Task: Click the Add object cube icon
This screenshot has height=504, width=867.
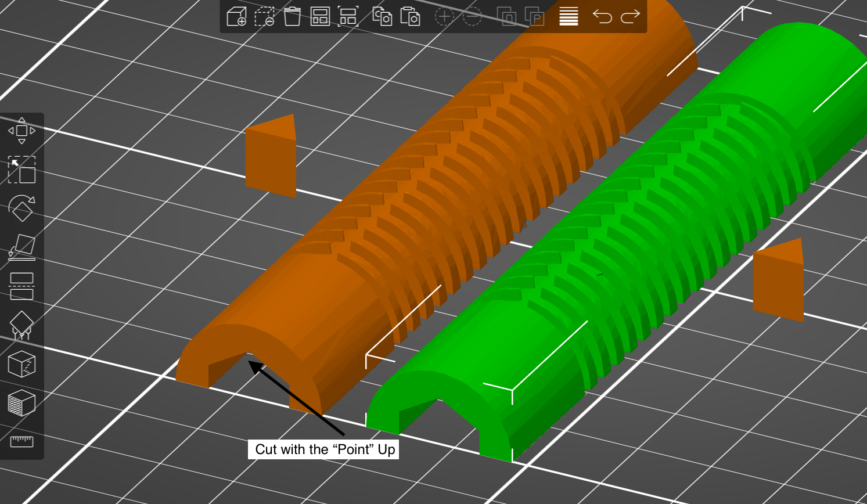Action: (236, 16)
